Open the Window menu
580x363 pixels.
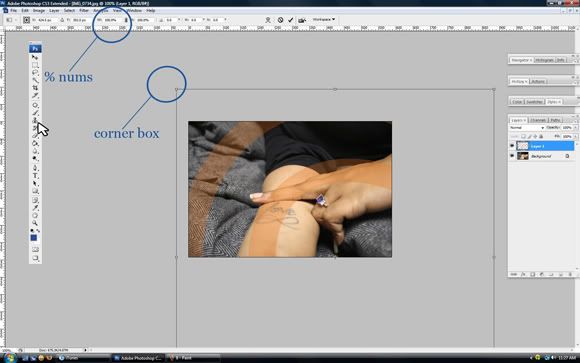click(x=134, y=11)
